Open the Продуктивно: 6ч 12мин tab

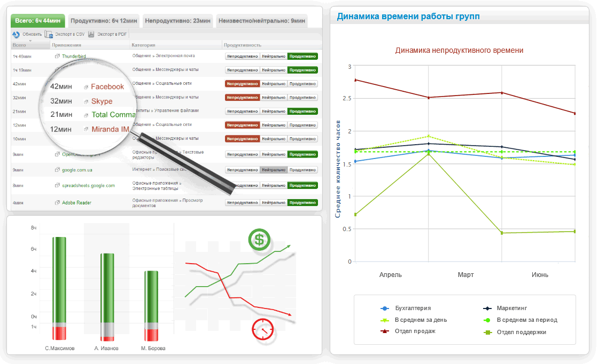click(104, 21)
